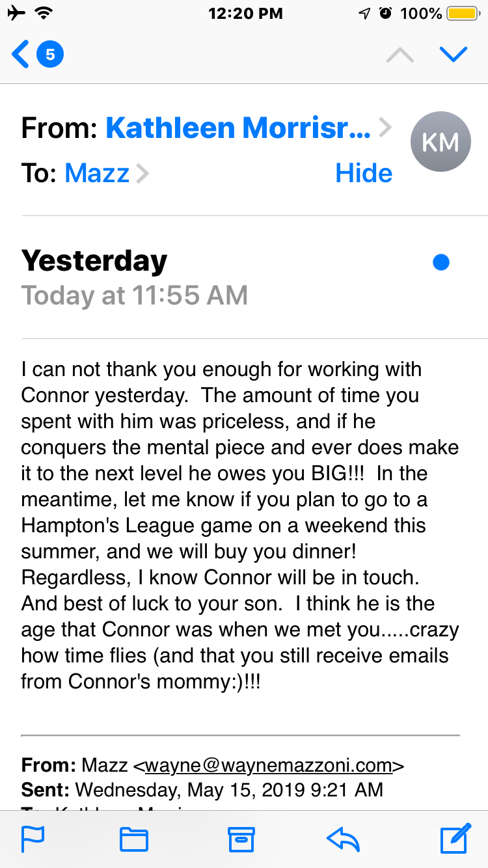Tap the unread count badge showing 5
The height and width of the screenshot is (868, 488).
[x=50, y=54]
